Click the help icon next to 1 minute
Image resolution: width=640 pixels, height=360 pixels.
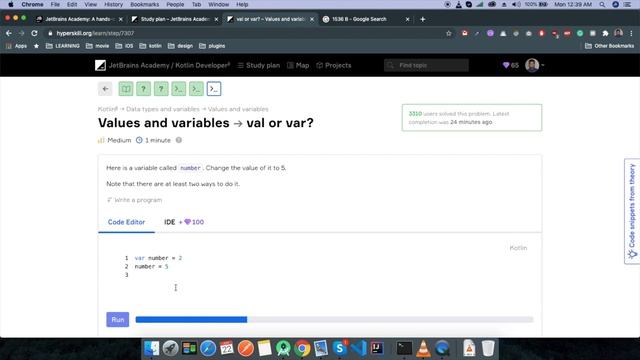tap(179, 140)
